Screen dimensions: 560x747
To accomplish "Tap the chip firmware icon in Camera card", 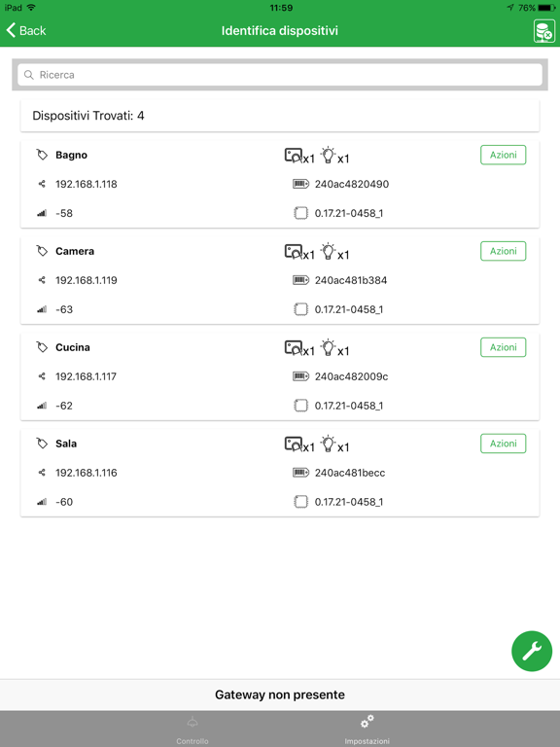I will pos(300,309).
